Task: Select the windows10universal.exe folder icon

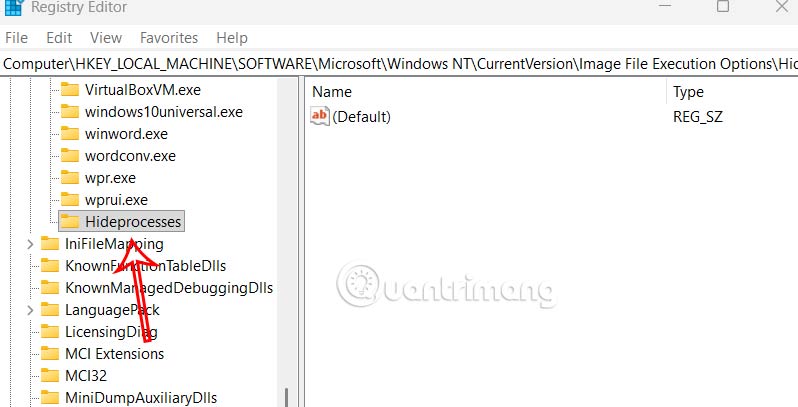Action: 70,111
